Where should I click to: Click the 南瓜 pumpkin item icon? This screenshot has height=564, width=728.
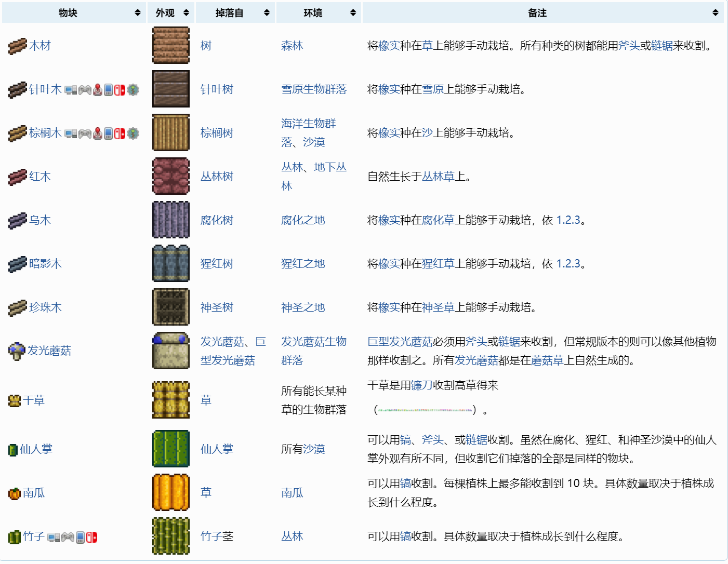14,493
